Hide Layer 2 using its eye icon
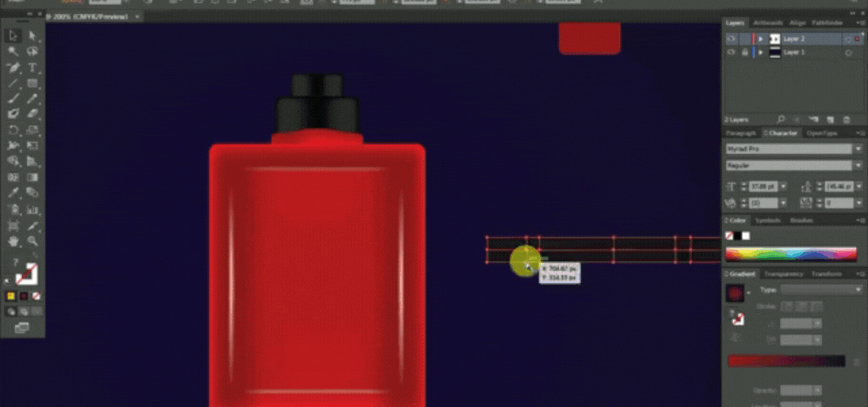868x407 pixels. pyautogui.click(x=731, y=39)
